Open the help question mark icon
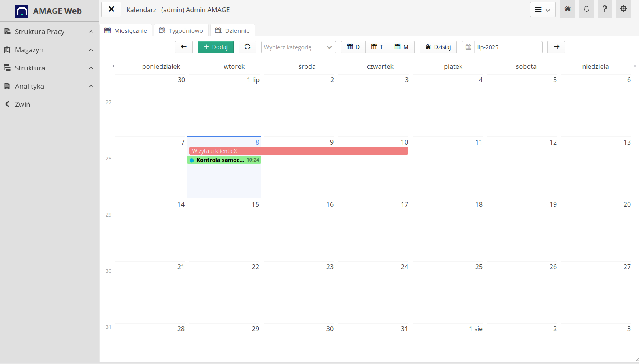Viewport: 639px width, 364px height. (605, 9)
